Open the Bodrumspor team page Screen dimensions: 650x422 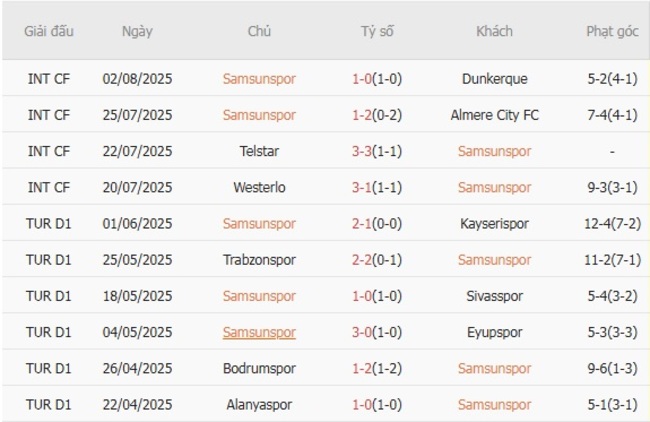click(x=259, y=368)
